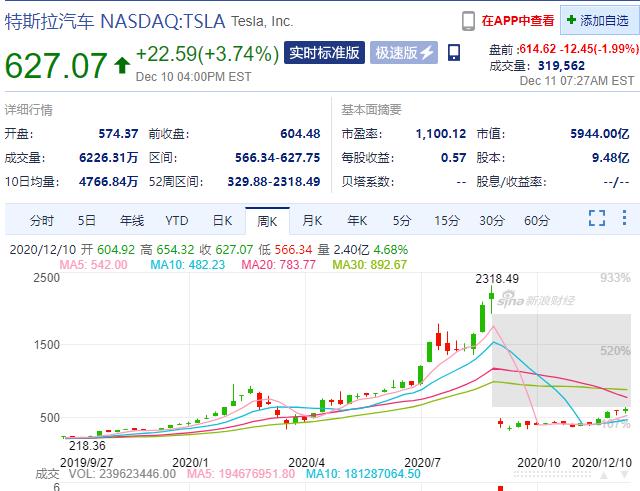640x491 pixels.
Task: Click the 详细行情 section heading
Action: coord(29,110)
